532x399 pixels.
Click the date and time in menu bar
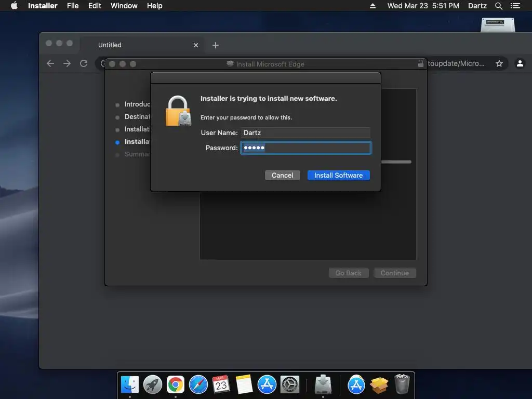point(423,6)
